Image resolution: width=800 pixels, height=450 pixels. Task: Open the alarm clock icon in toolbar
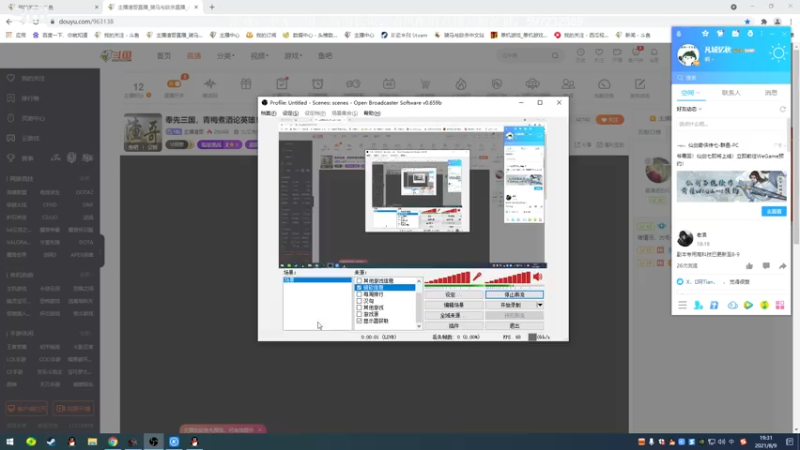317,84
